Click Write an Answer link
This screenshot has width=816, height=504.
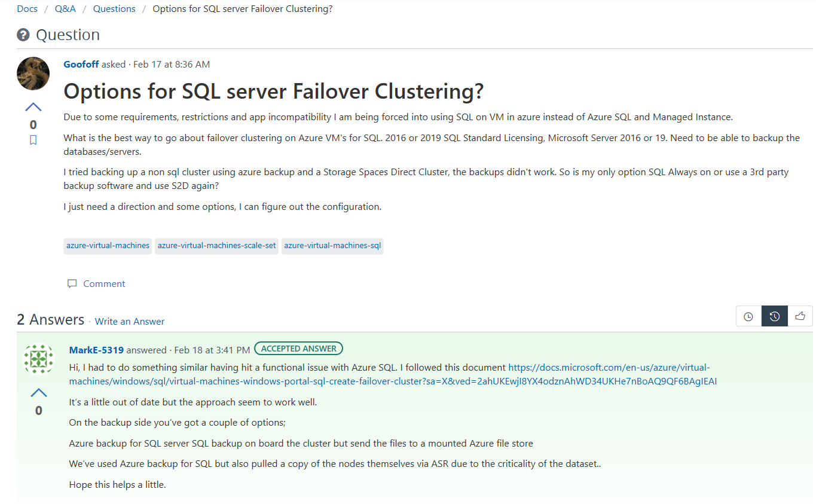(130, 321)
